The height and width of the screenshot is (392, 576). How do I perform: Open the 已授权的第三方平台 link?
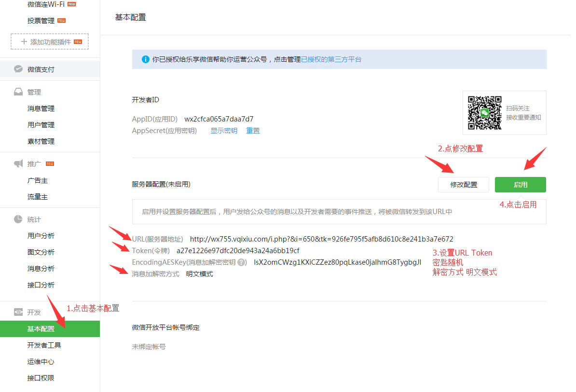(x=331, y=59)
